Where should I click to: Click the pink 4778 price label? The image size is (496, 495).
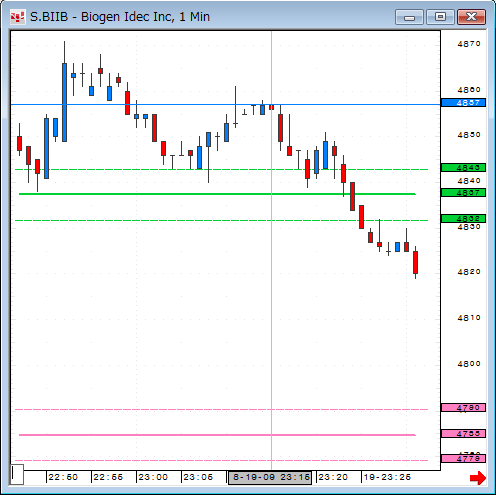point(463,459)
